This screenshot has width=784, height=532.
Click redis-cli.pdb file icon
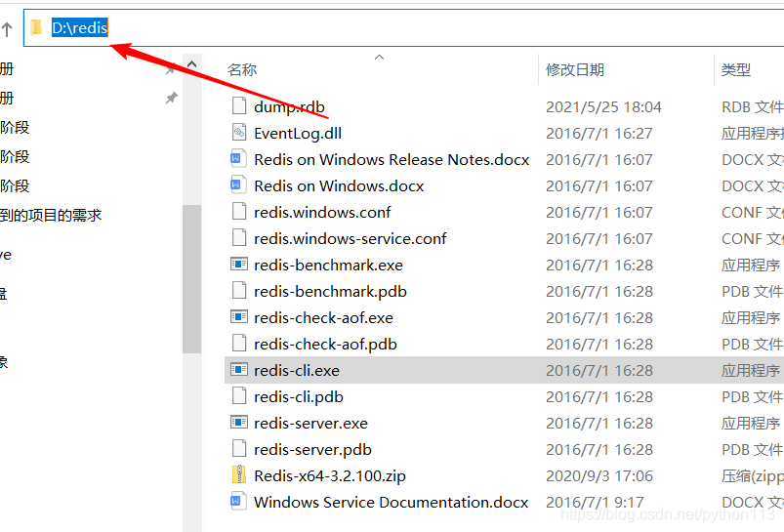239,396
